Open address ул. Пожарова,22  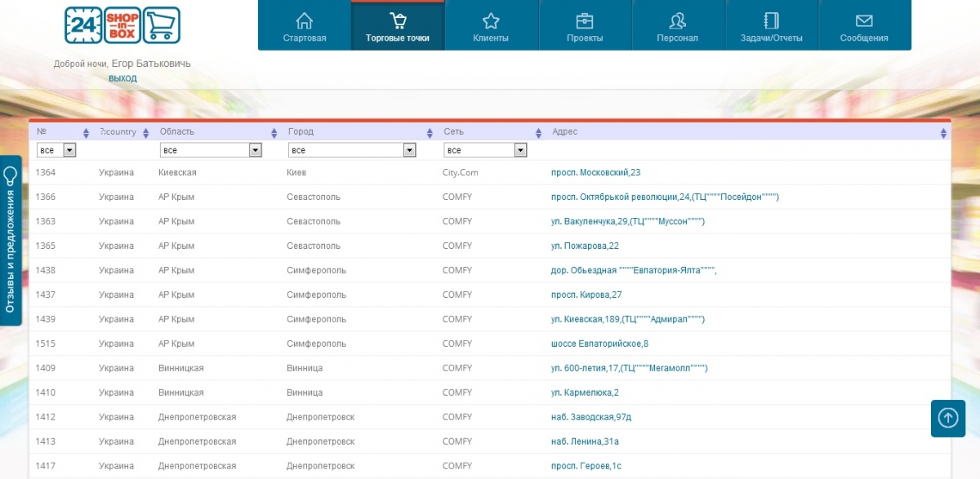click(x=585, y=246)
